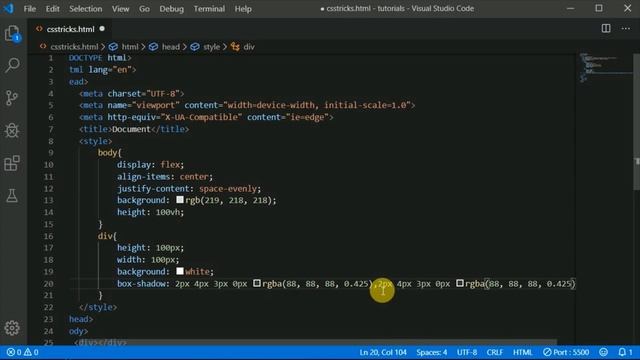
Task: Select the csstricks.html editor tab
Action: (x=71, y=29)
